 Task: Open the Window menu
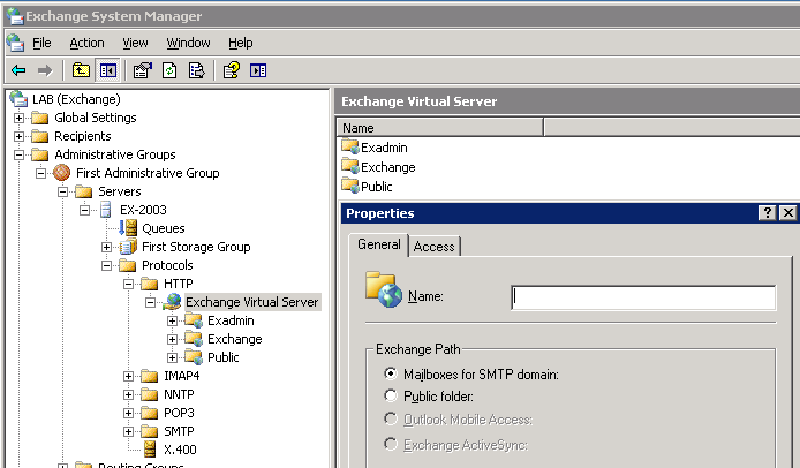tap(188, 43)
